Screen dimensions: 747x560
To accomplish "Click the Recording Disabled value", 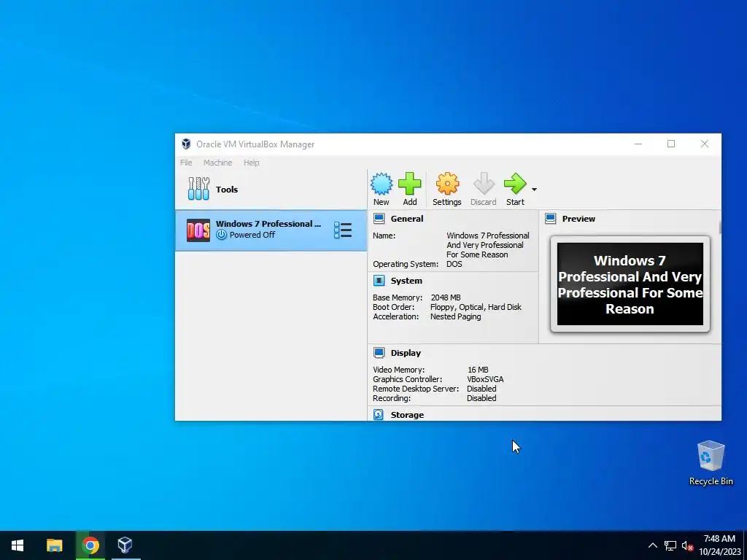I will 481,399.
